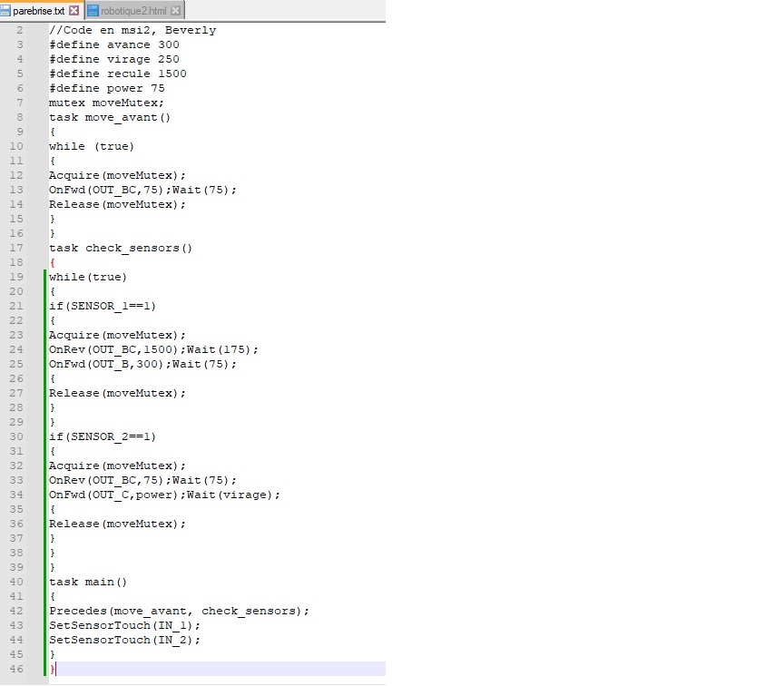Click 'Release(moveMutex);' on line 36

click(x=117, y=524)
